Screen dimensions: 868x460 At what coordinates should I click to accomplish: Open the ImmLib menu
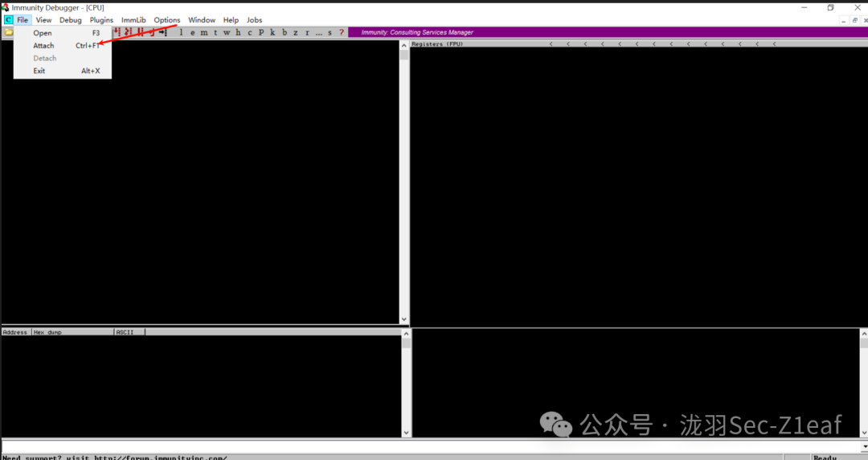click(133, 20)
